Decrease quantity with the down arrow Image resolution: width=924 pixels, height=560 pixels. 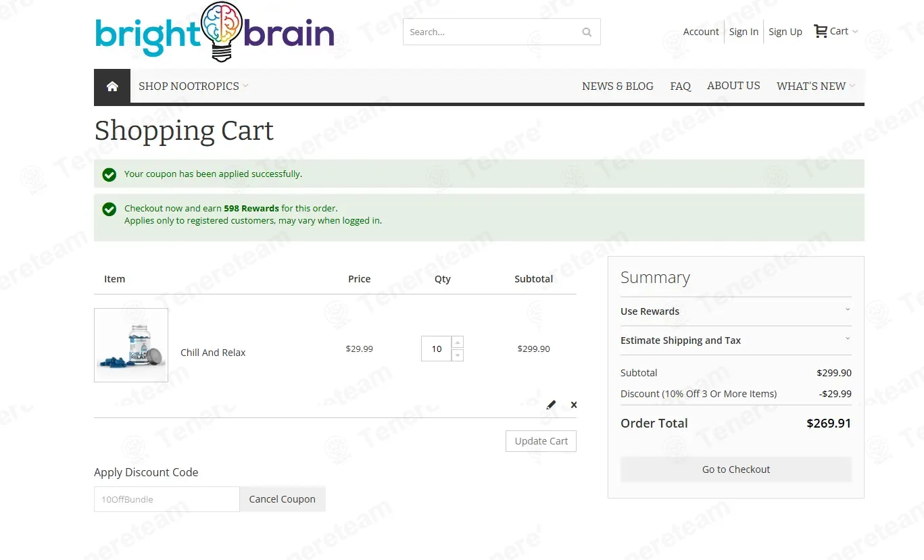pyautogui.click(x=458, y=355)
